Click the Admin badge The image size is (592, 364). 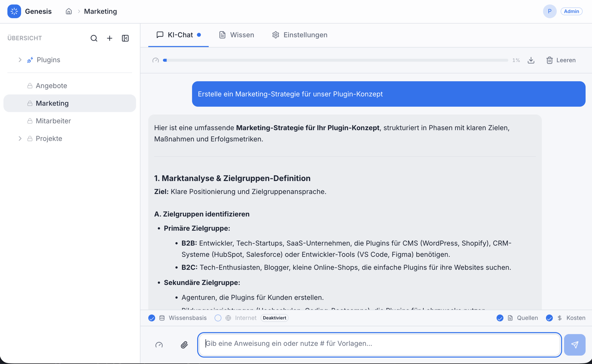pyautogui.click(x=571, y=11)
